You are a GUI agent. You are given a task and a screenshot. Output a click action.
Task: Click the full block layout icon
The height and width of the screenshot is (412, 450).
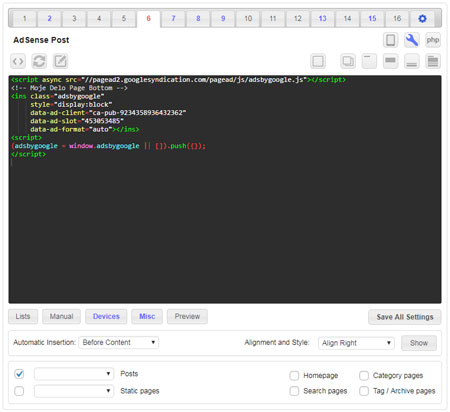point(433,61)
